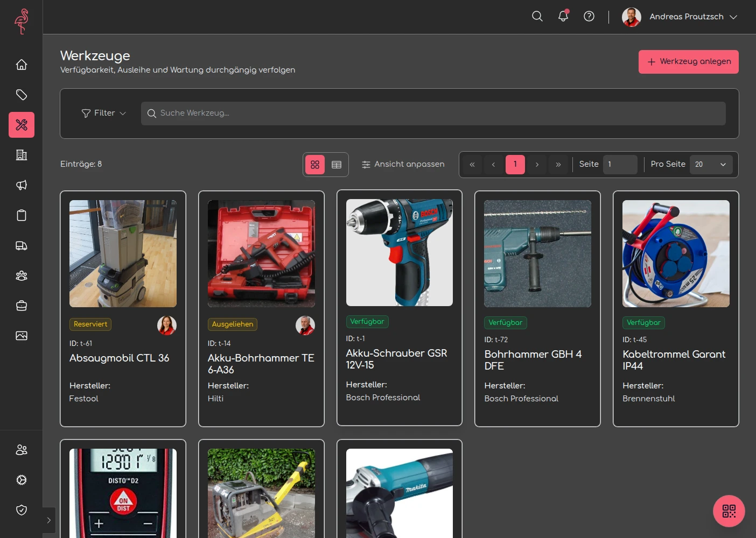Open the truck vehicles icon

pos(22,245)
